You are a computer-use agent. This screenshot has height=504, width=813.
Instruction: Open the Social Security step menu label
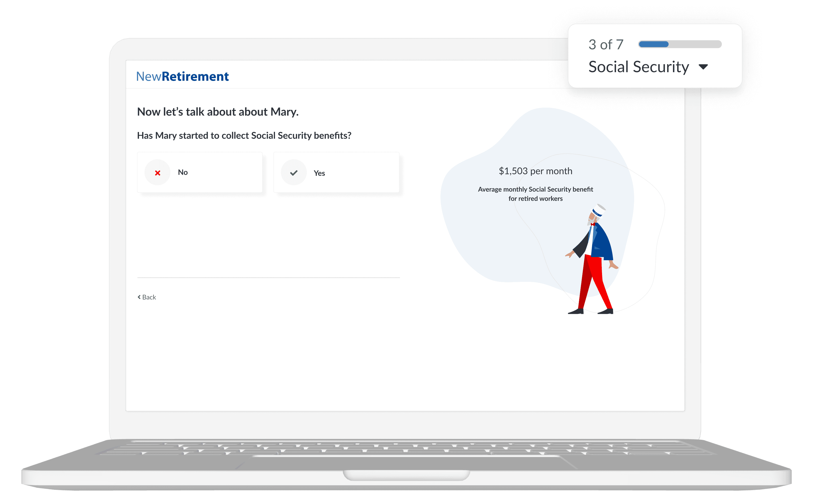(x=638, y=67)
